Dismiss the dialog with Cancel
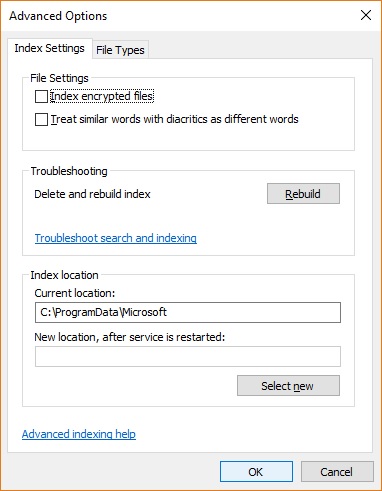Screen dimensions: 382x491 [x=337, y=472]
